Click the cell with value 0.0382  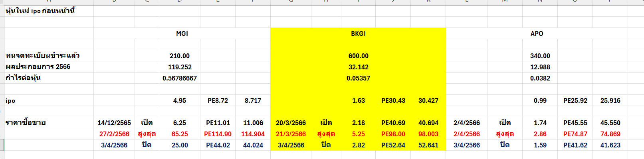click(540, 78)
